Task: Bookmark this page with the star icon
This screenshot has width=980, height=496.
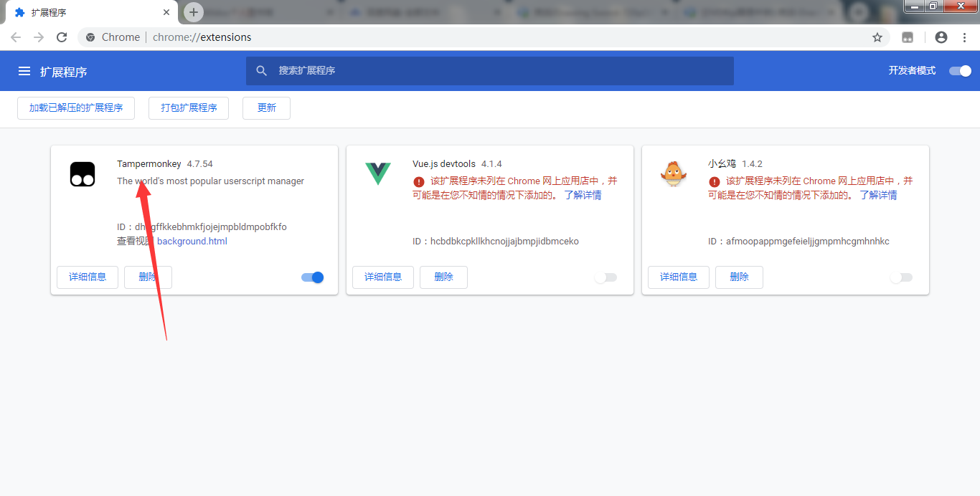Action: click(877, 37)
